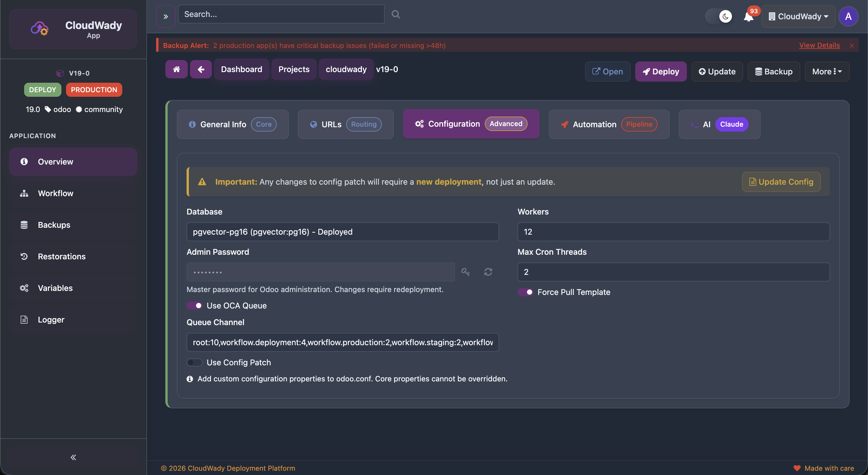Open the CloudWady workspace dropdown
Screen dimensions: 868x475
(798, 16)
